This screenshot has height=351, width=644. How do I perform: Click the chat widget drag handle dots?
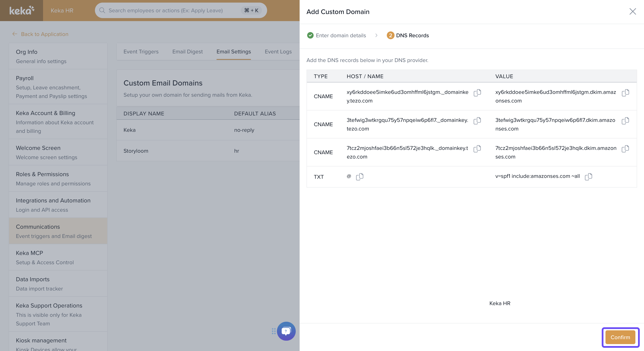pos(274,331)
